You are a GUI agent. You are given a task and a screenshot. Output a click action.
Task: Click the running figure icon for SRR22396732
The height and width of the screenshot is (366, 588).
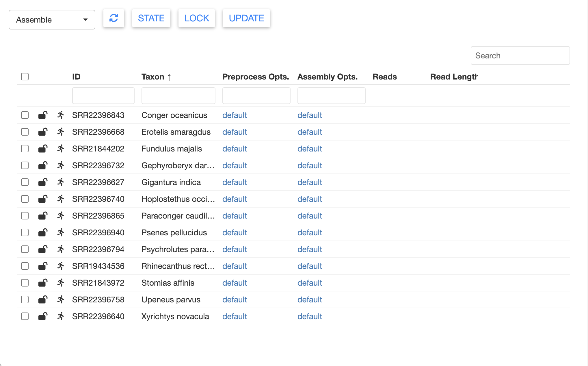(61, 165)
